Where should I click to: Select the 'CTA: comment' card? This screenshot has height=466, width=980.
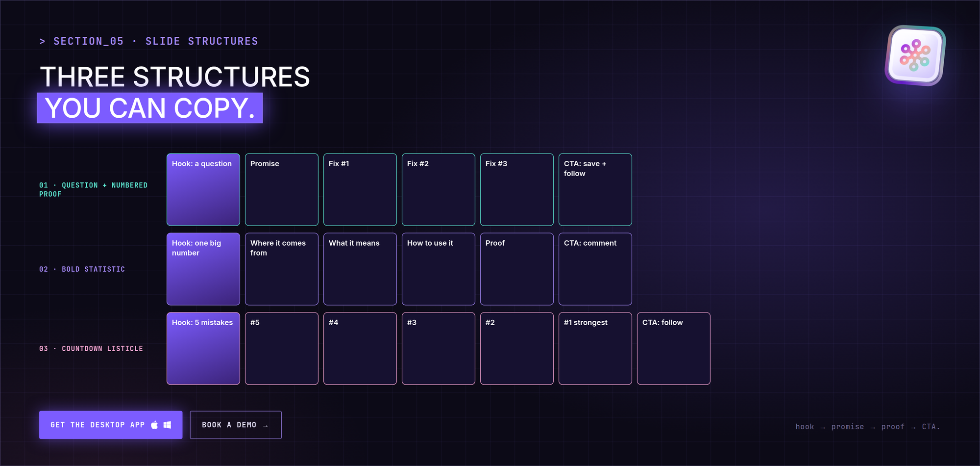(595, 269)
